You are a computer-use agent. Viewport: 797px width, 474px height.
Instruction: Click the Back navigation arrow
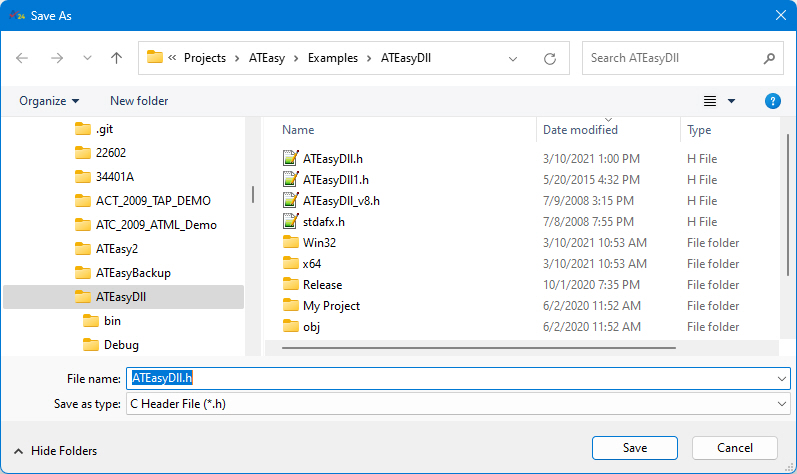point(23,58)
